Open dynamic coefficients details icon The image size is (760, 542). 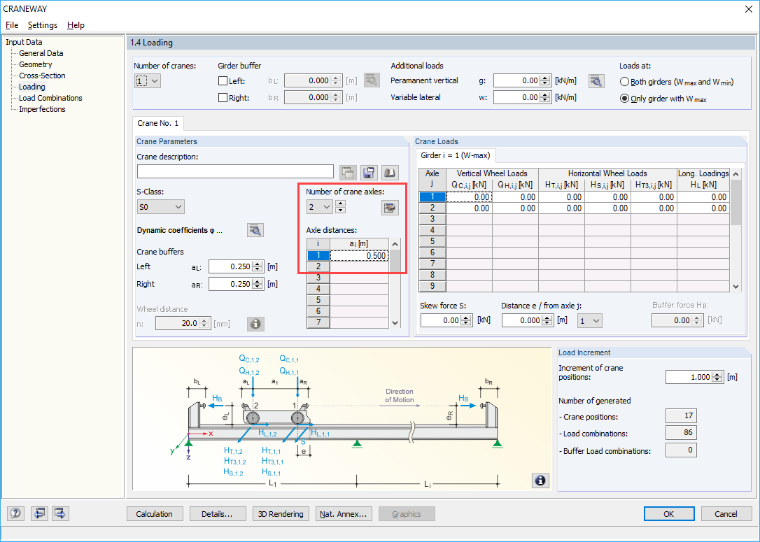click(x=255, y=230)
